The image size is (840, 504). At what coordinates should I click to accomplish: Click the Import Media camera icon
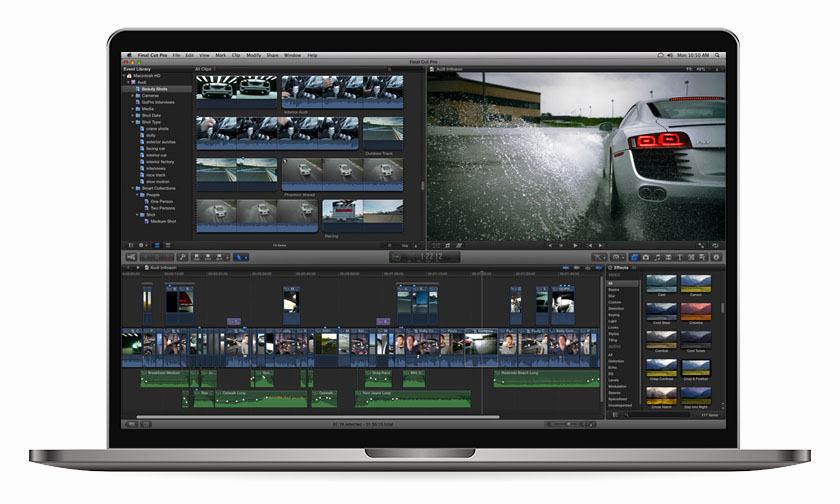click(x=131, y=258)
